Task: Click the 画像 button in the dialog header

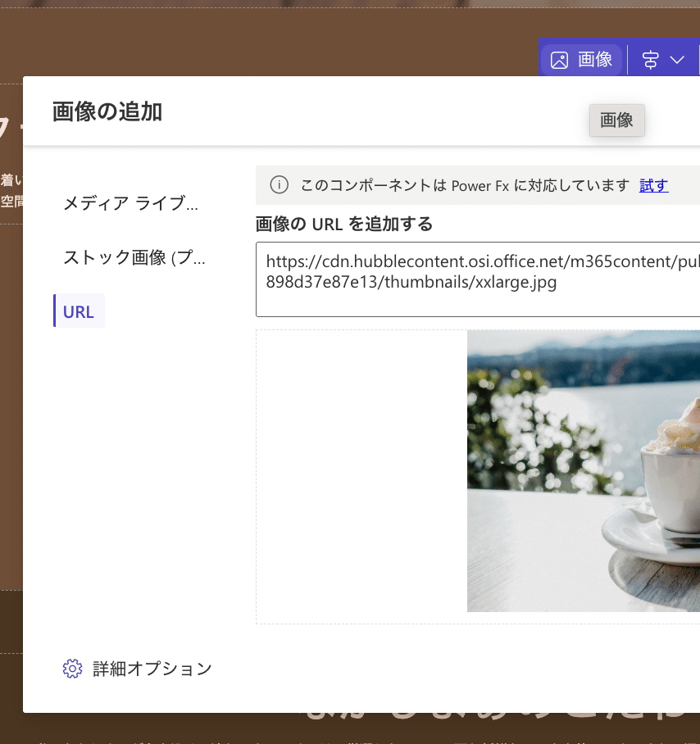Action: tap(616, 120)
